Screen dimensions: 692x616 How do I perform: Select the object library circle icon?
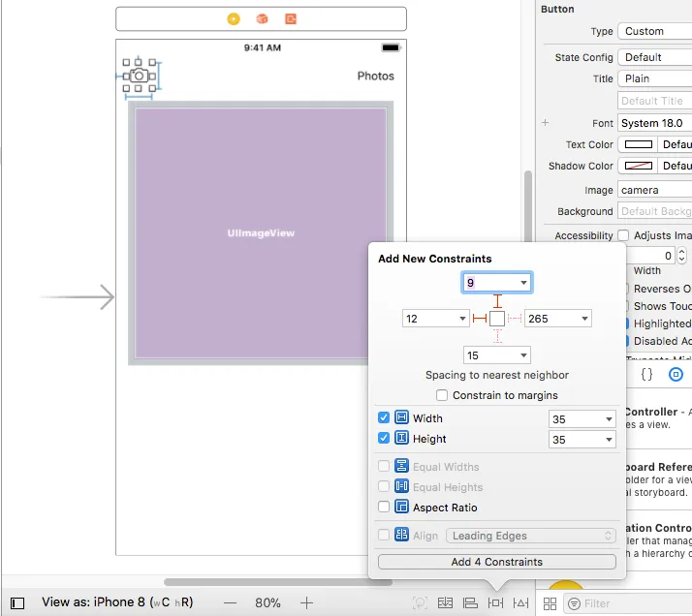(676, 375)
